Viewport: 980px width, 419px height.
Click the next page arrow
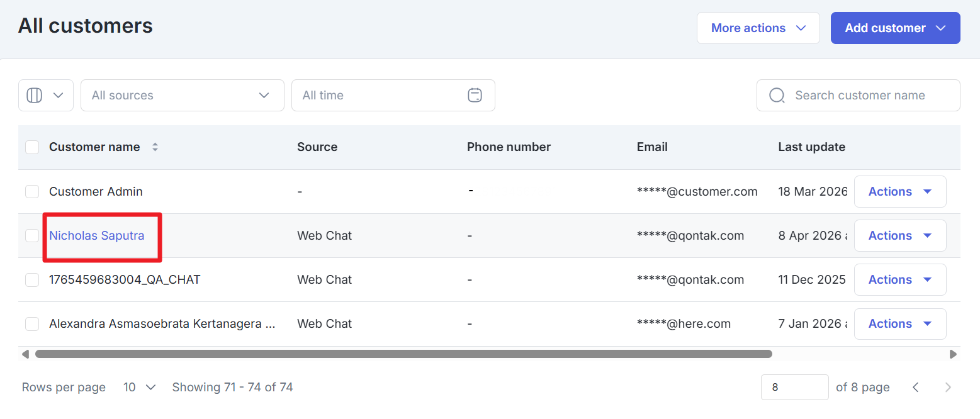pyautogui.click(x=948, y=388)
